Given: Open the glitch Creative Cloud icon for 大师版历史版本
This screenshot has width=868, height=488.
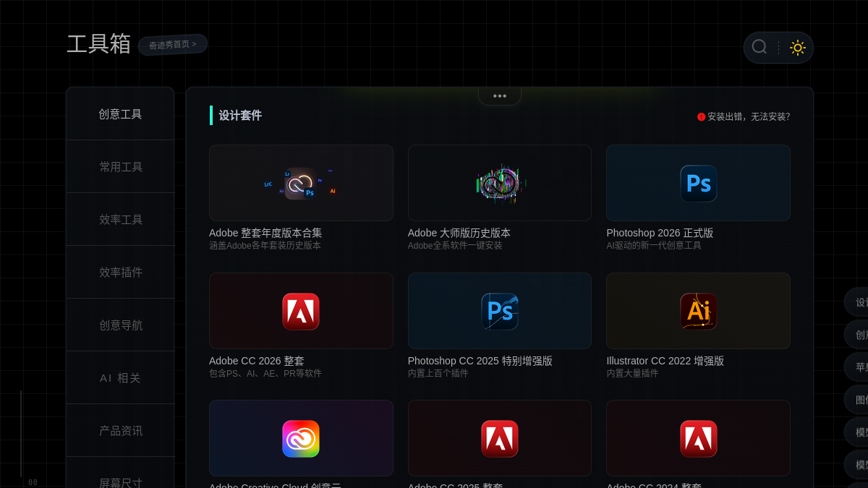Looking at the screenshot, I should (500, 183).
